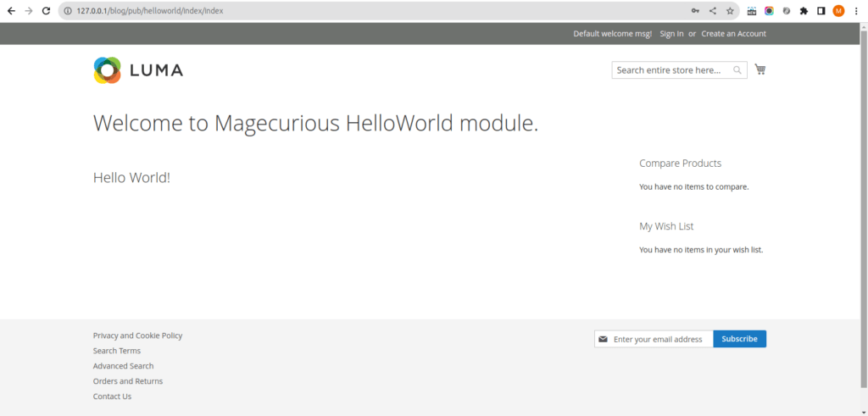Open the Orders and Returns link
This screenshot has height=416, width=868.
tap(128, 381)
